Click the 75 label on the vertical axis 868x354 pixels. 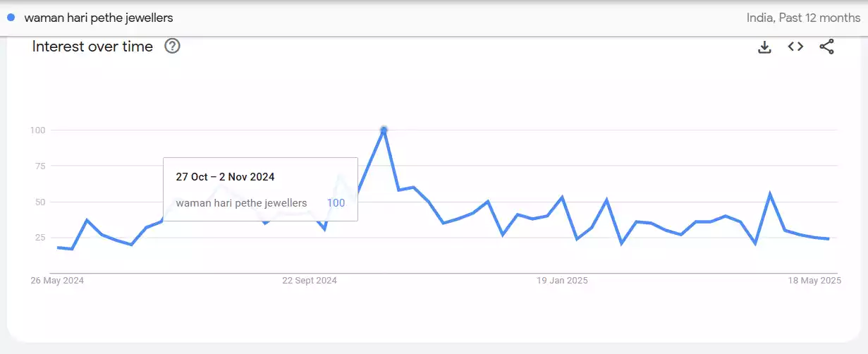click(39, 166)
